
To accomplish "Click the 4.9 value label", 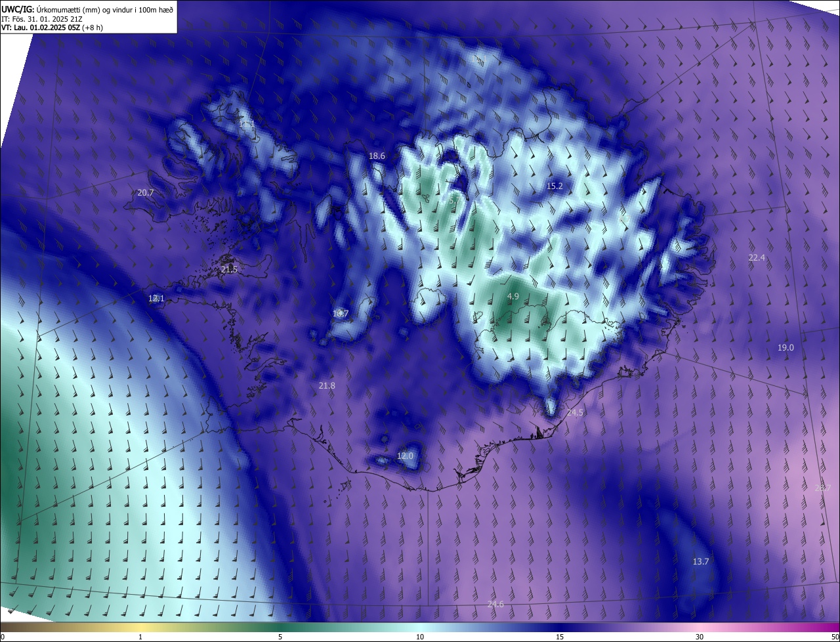I will tap(513, 297).
